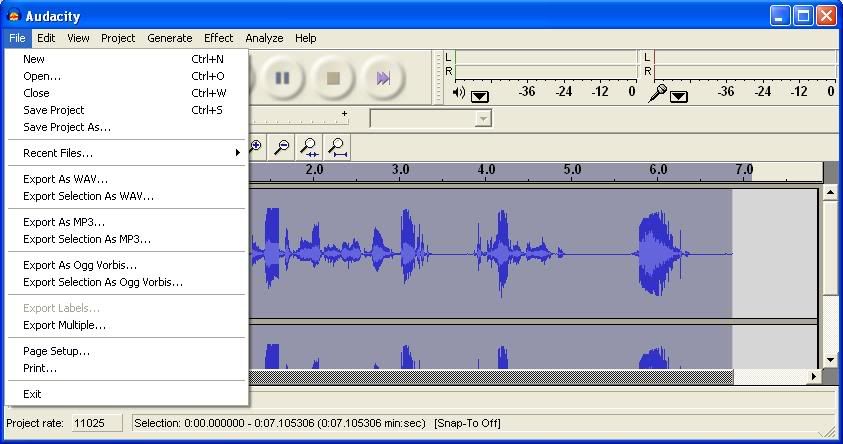Open the Edit menu
The image size is (843, 444).
(46, 38)
